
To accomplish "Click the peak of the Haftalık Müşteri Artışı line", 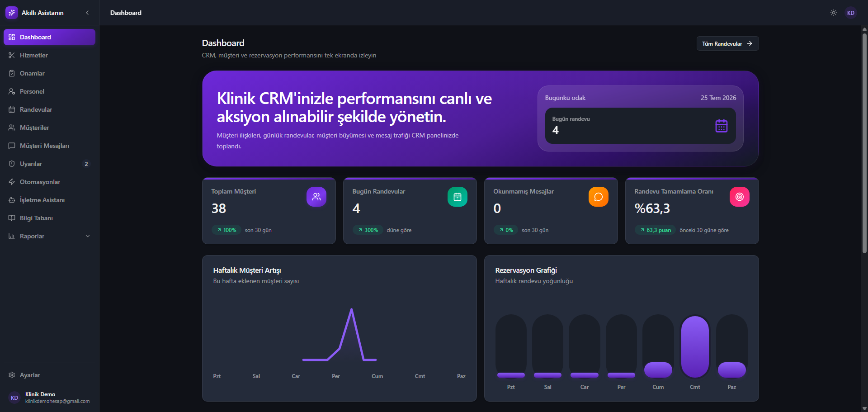I will 351,310.
